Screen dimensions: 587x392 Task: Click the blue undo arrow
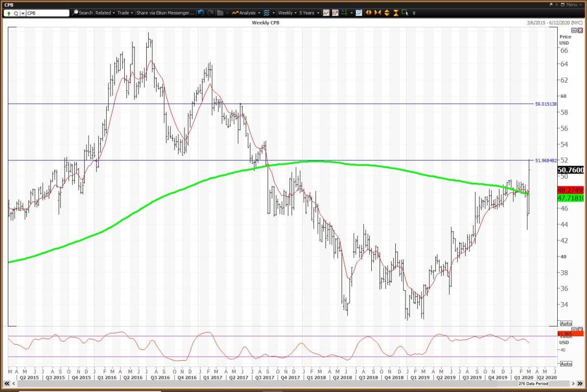[201, 13]
